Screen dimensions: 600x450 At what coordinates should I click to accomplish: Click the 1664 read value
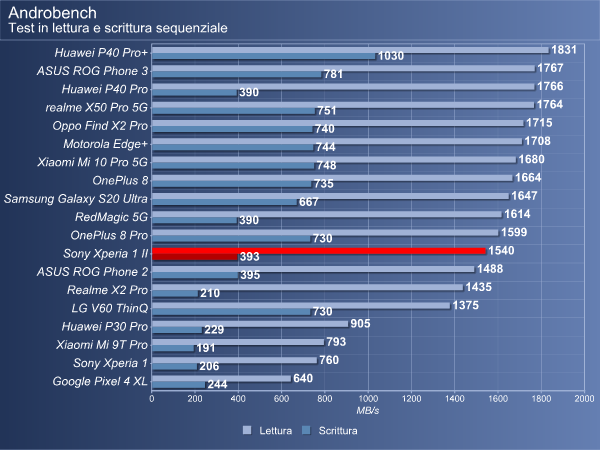pos(528,178)
